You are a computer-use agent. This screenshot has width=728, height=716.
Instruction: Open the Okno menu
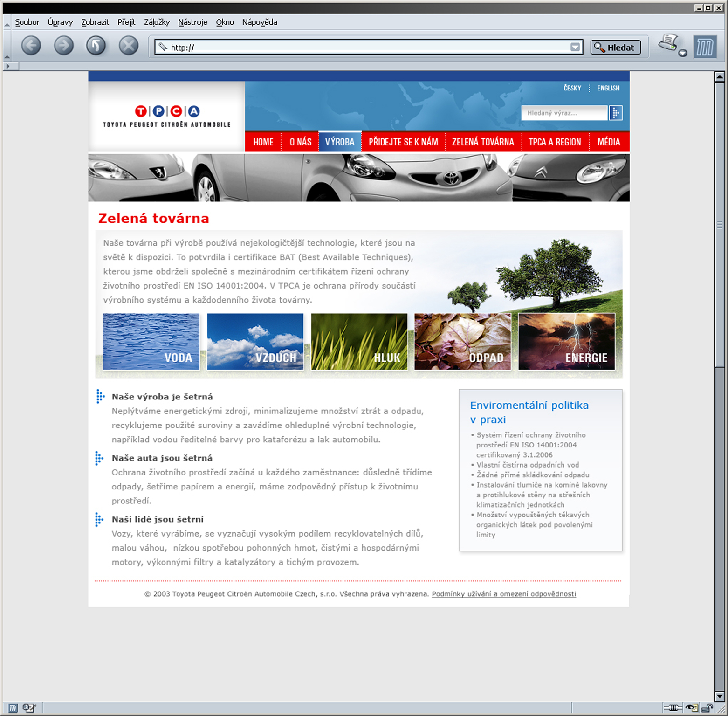(225, 22)
